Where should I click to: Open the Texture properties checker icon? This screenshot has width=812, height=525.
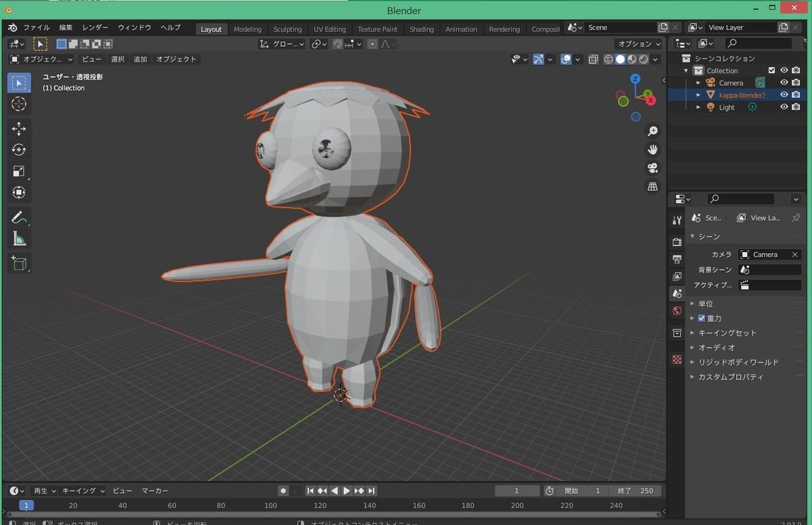tap(677, 359)
